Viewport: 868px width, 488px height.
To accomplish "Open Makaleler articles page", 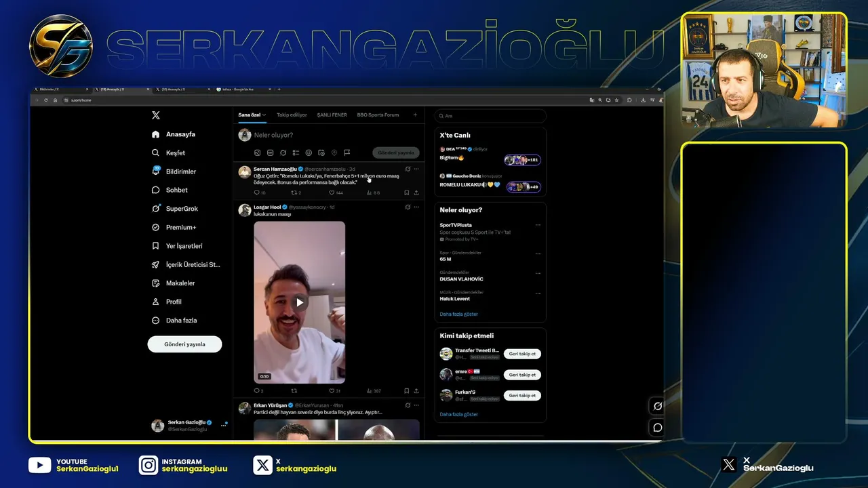I will 173,283.
